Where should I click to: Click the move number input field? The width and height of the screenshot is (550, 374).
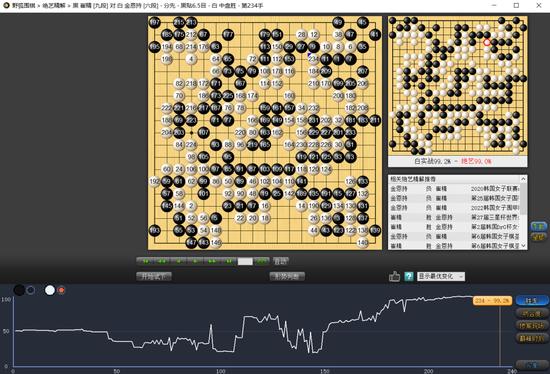coord(245,261)
